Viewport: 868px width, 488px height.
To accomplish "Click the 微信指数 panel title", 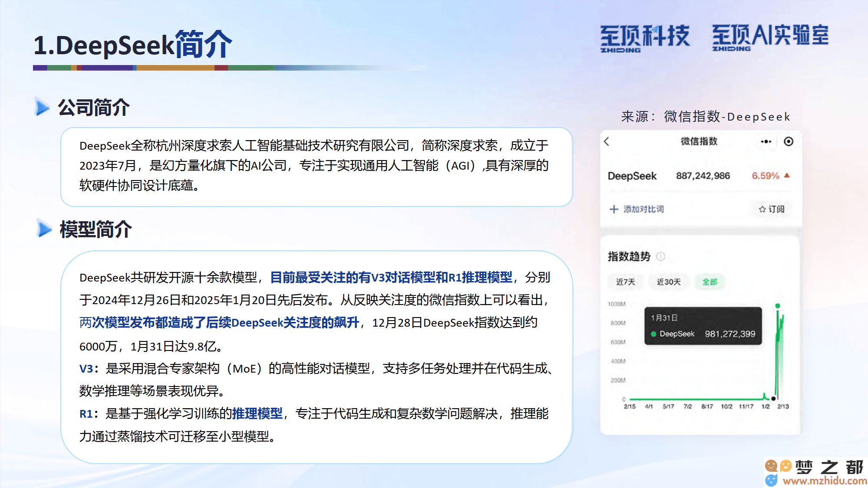I will [699, 141].
